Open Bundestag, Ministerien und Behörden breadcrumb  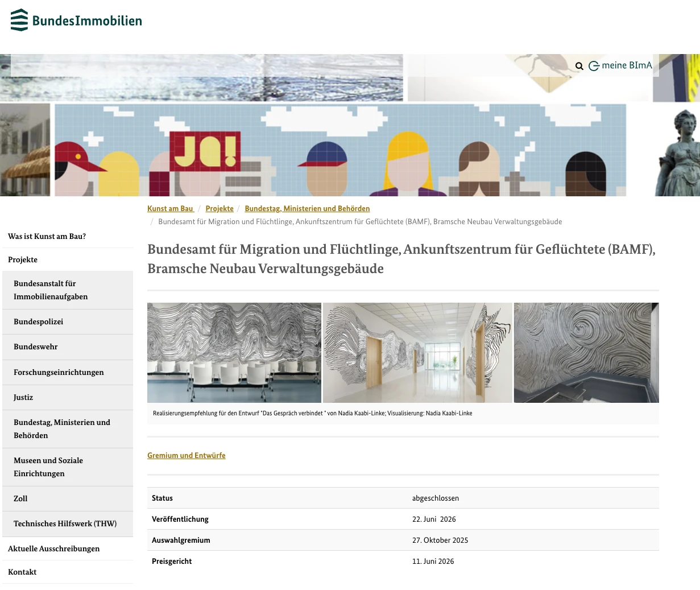click(307, 209)
